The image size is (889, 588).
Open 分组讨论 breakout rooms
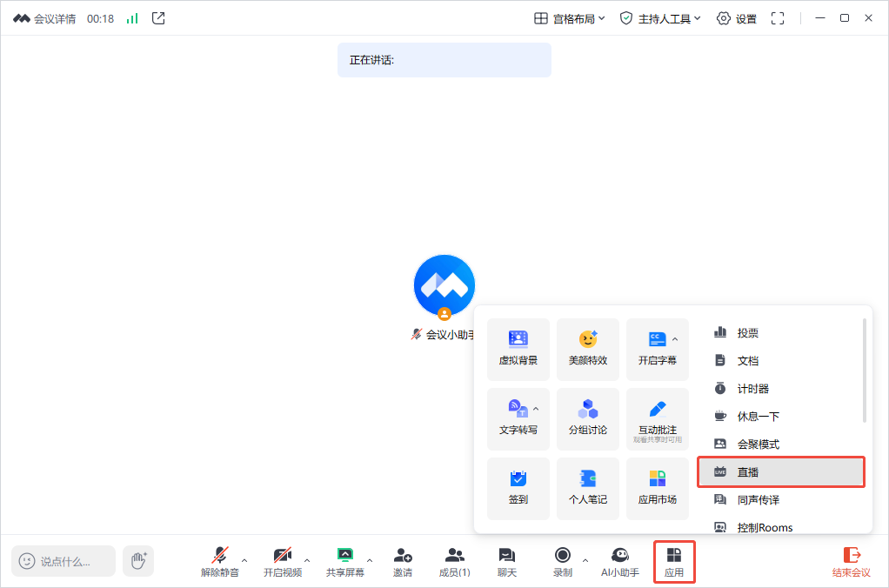pyautogui.click(x=588, y=419)
